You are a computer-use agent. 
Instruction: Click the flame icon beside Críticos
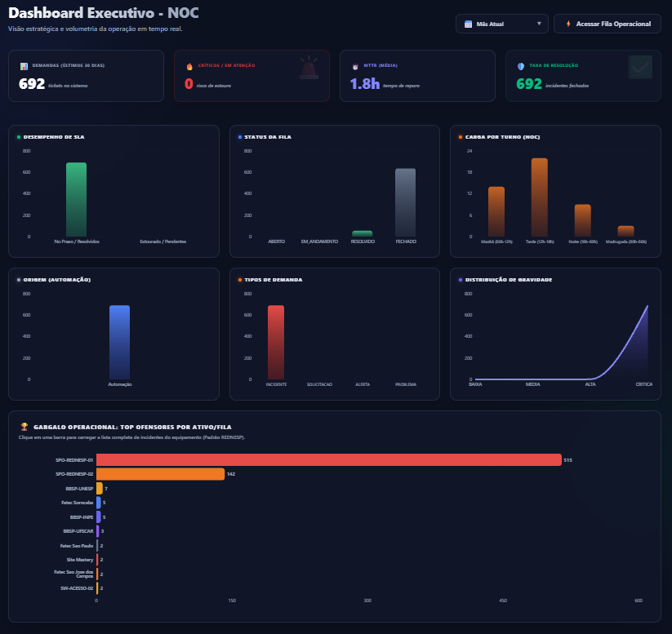189,66
